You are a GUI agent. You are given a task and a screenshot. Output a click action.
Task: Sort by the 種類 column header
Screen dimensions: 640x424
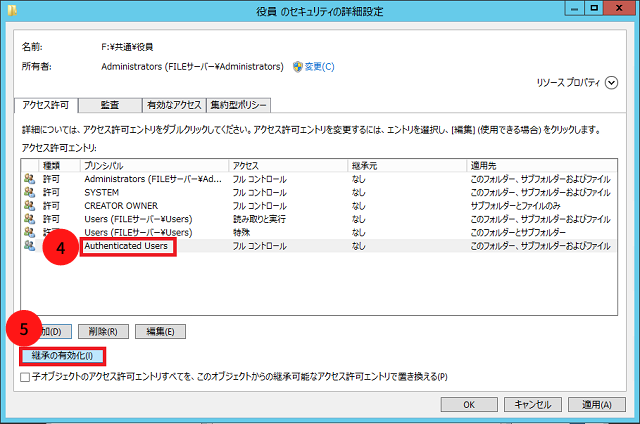[59, 166]
